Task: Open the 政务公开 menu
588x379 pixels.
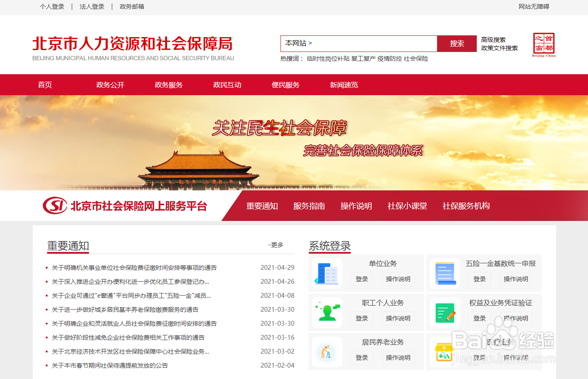Action: 110,85
